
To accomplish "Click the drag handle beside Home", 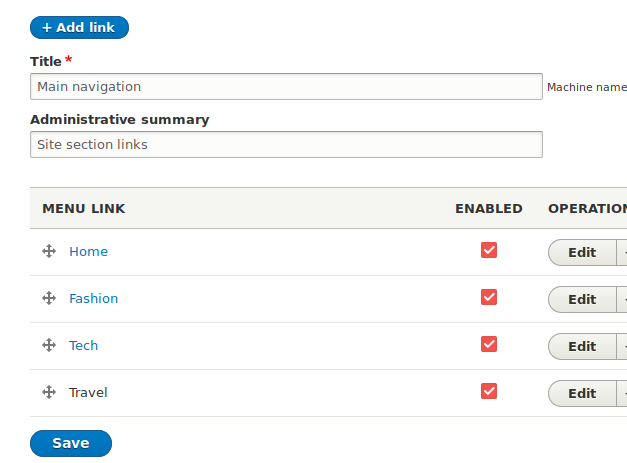I will pos(48,251).
